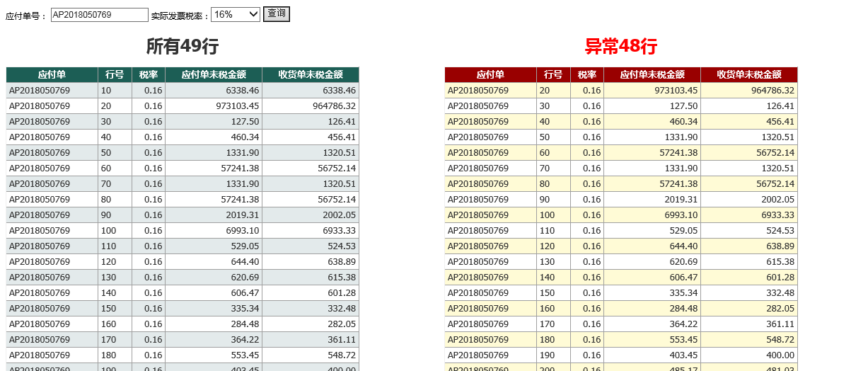Click 行号 header in red table
This screenshot has height=371, width=868.
[x=553, y=74]
